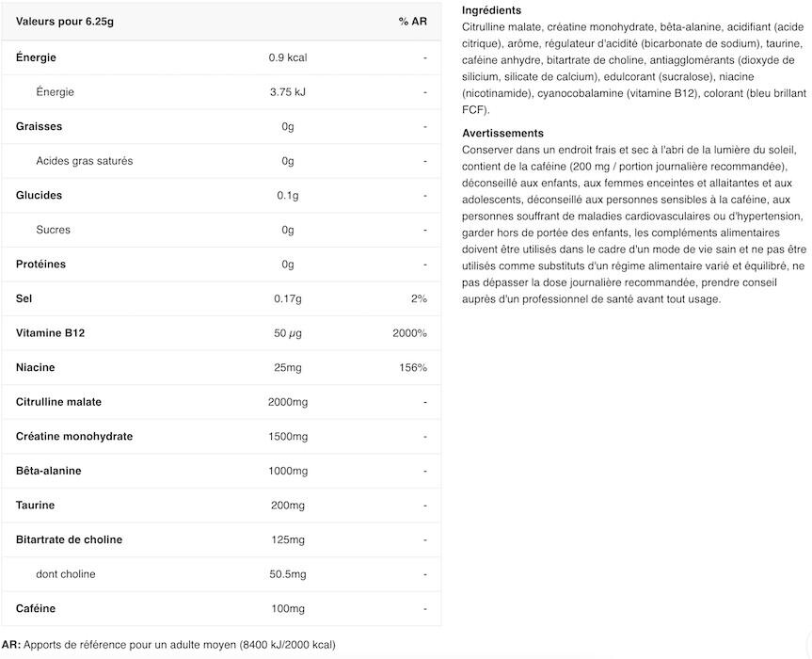Click the Citrulline malate row label

pyautogui.click(x=59, y=402)
